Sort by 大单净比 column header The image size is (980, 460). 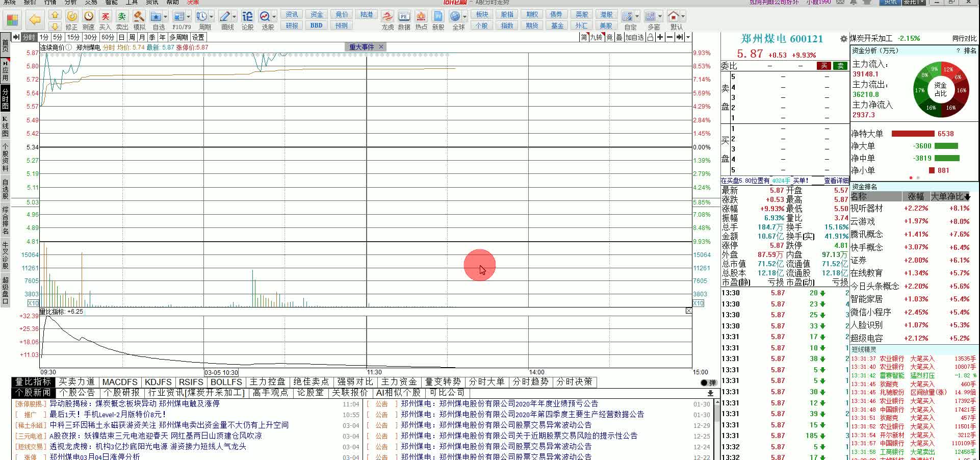pyautogui.click(x=950, y=196)
